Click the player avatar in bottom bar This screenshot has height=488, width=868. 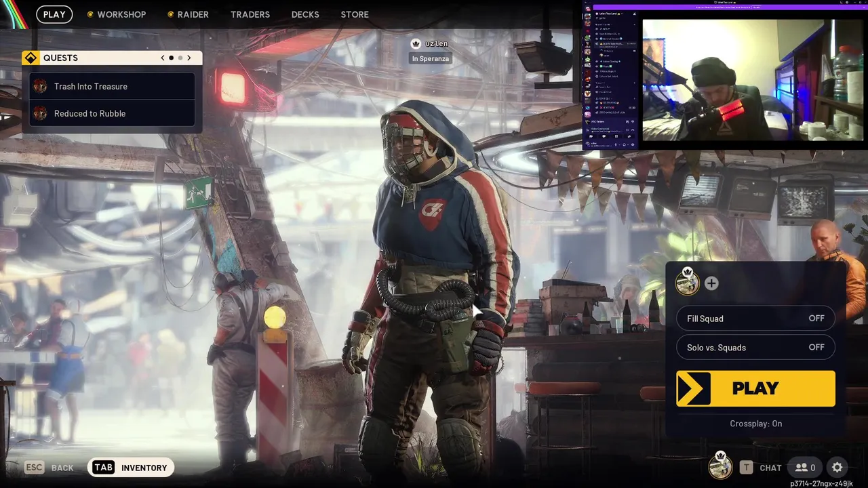(x=720, y=466)
